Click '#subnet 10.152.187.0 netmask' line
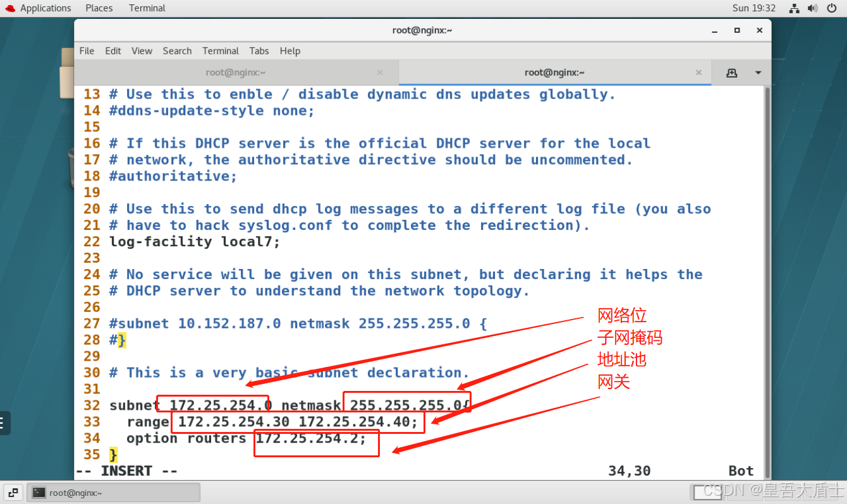847x504 pixels. point(298,324)
